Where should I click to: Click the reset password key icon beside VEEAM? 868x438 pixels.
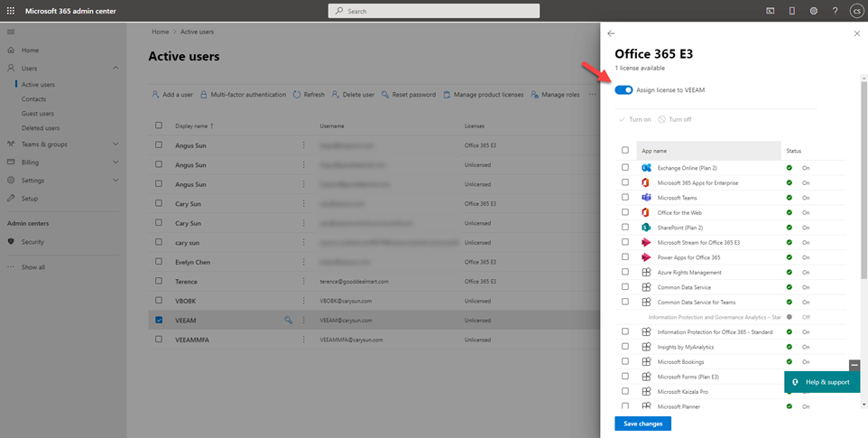(x=288, y=320)
